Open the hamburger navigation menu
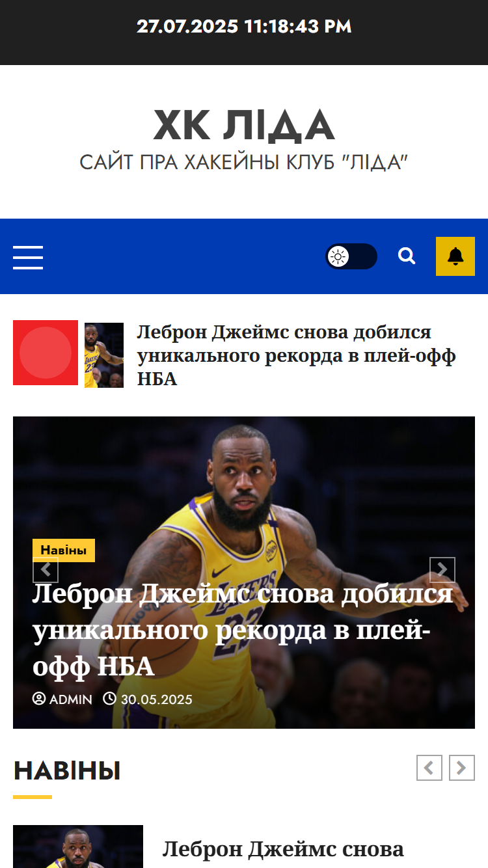The image size is (488, 868). (x=28, y=258)
